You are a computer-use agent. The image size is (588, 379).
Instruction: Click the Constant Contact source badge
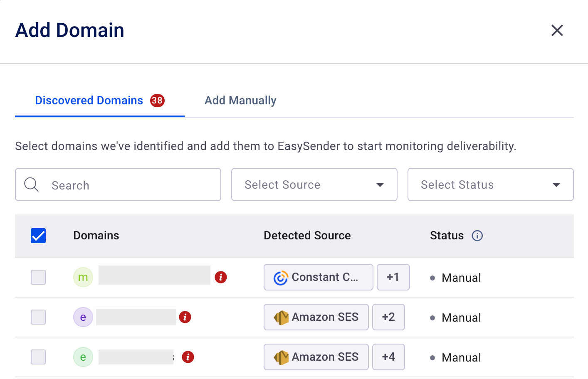tap(318, 277)
